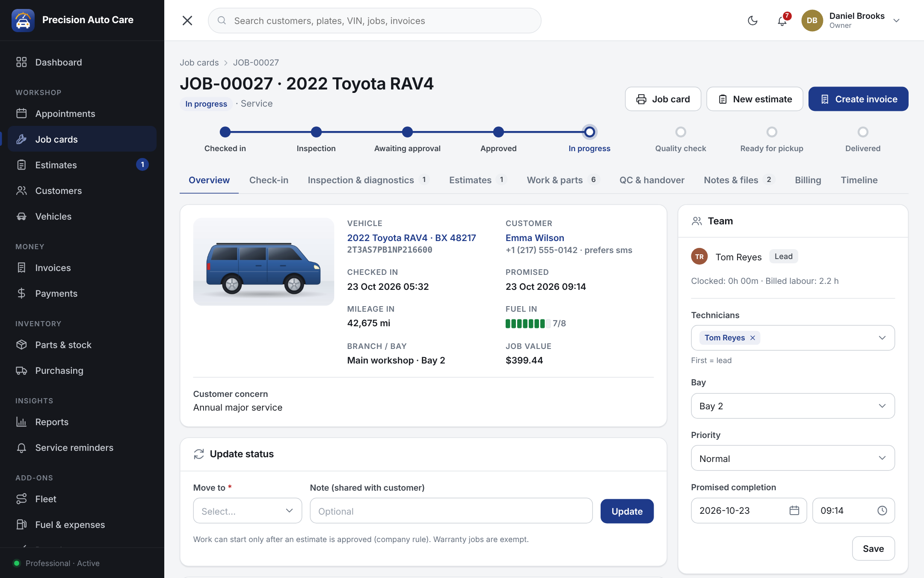
Task: Open Vehicles sidebar page
Action: pos(82,216)
